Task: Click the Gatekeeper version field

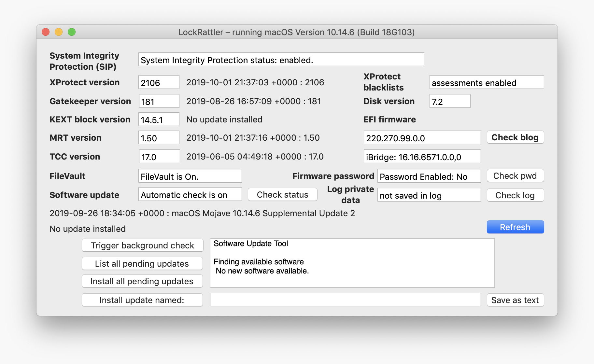Action: coord(159,101)
